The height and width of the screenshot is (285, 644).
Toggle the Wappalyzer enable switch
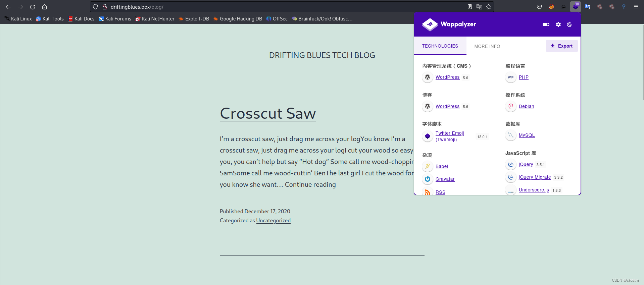(x=546, y=24)
